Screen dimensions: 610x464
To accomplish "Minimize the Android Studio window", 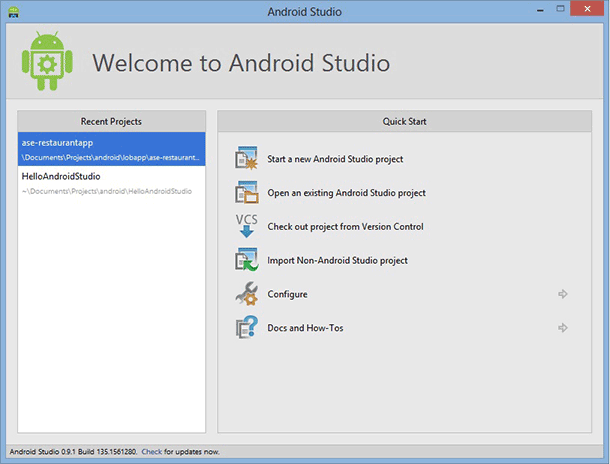I will coord(540,10).
